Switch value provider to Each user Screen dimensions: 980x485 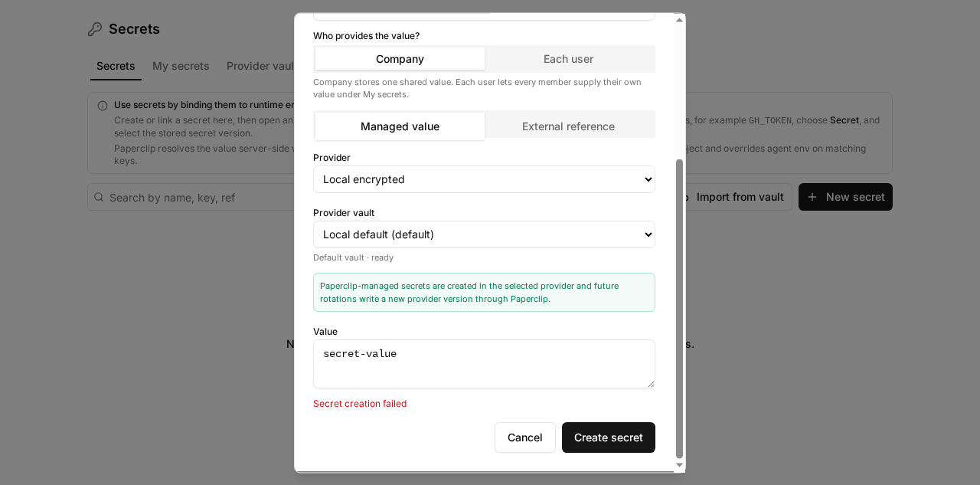568,59
